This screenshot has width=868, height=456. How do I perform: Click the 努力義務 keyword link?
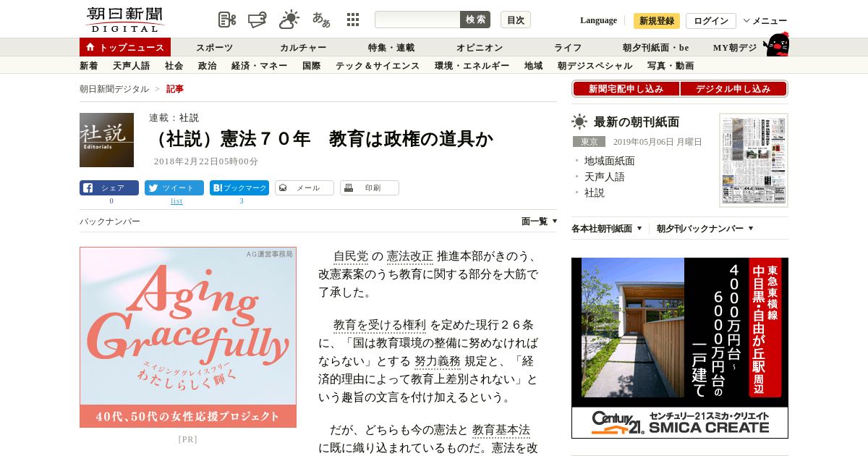click(x=438, y=361)
